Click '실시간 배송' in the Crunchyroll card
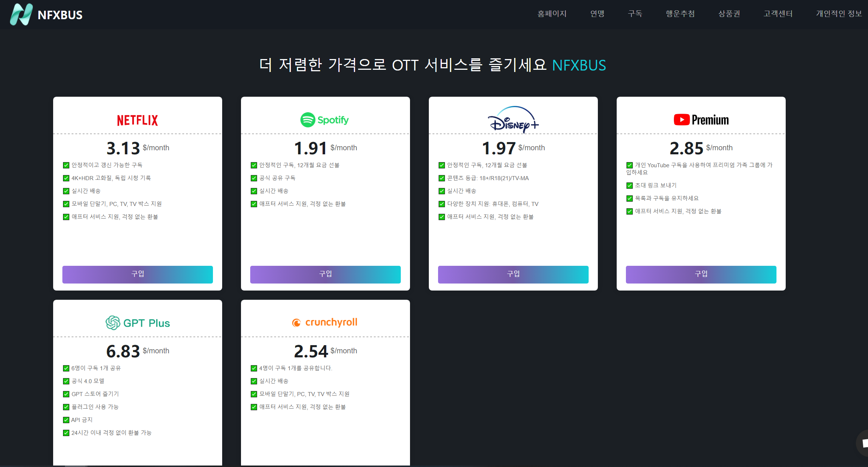The width and height of the screenshot is (868, 467). point(274,381)
